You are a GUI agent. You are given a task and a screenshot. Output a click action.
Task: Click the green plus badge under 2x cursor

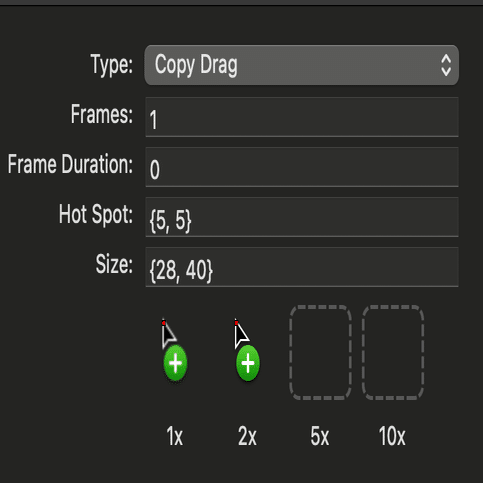point(248,363)
